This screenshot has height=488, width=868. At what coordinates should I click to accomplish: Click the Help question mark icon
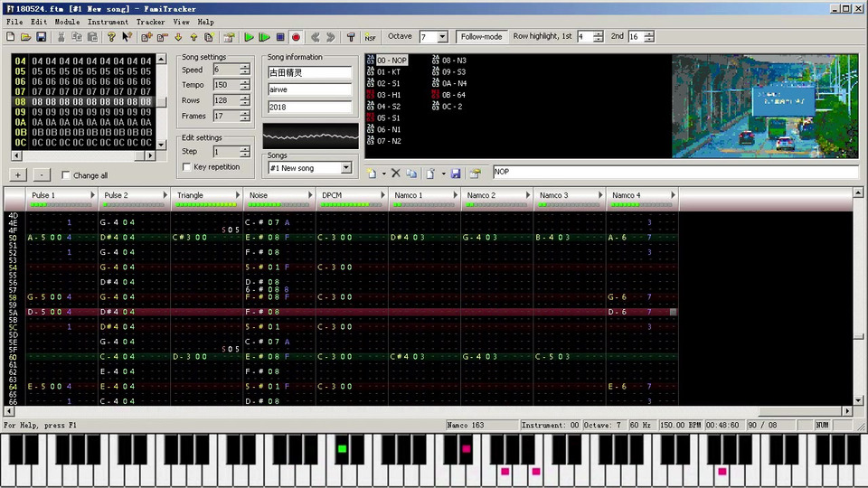(x=111, y=37)
